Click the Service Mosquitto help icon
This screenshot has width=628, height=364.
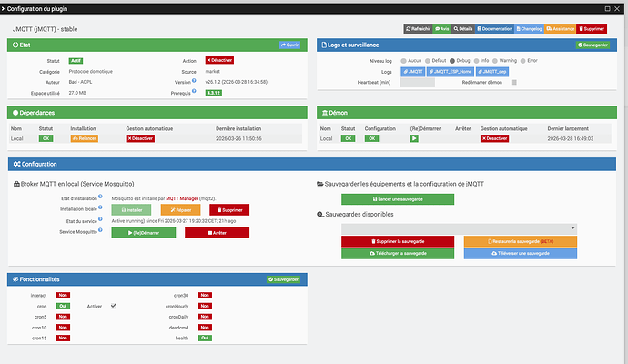(x=100, y=230)
